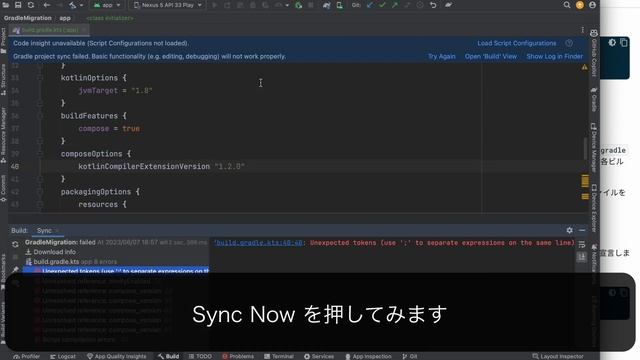Click Load Script Configurations link

pyautogui.click(x=517, y=43)
